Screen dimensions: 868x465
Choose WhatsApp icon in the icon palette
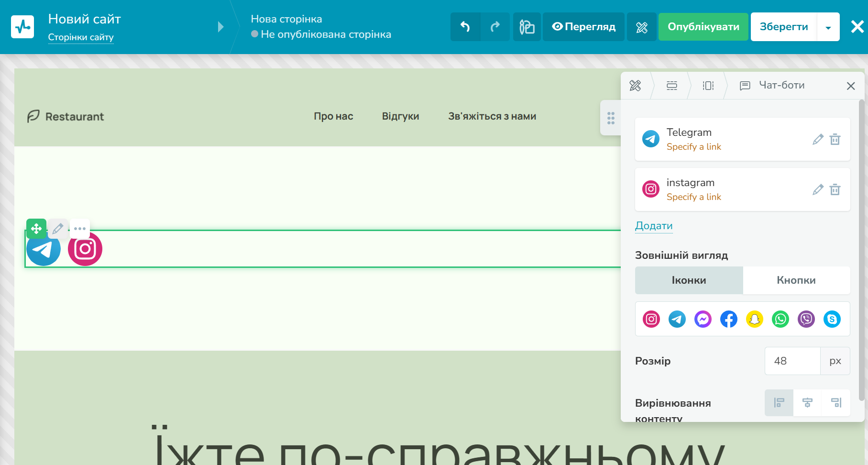780,319
